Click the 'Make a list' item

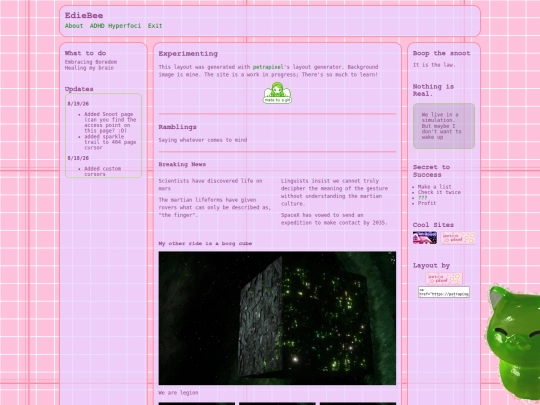pyautogui.click(x=435, y=187)
